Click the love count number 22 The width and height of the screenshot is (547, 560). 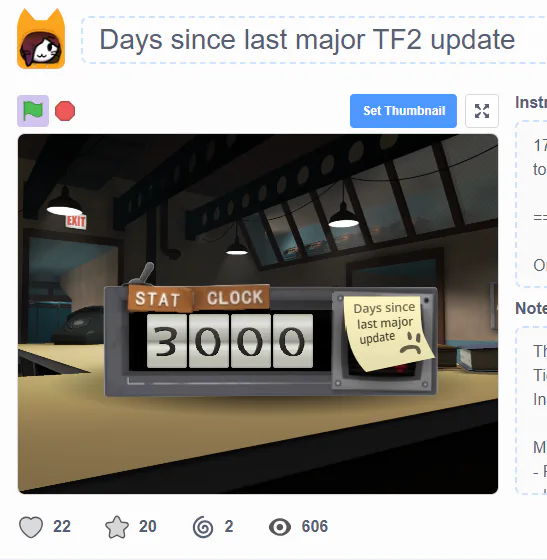point(62,526)
